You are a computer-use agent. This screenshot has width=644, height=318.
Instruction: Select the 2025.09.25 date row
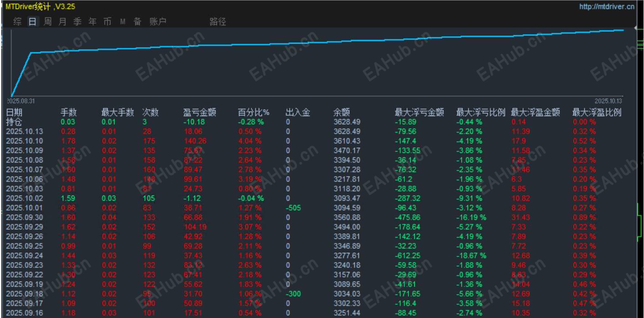(24, 246)
